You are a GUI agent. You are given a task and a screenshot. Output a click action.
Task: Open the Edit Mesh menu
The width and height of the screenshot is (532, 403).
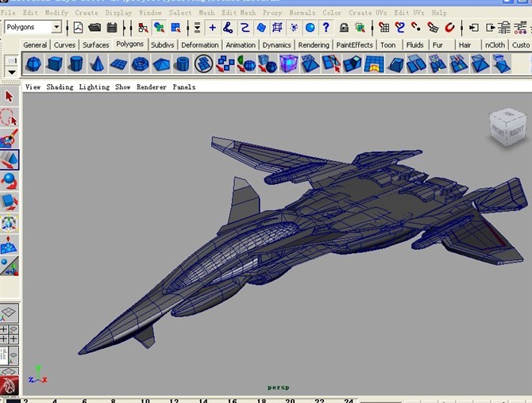(238, 13)
